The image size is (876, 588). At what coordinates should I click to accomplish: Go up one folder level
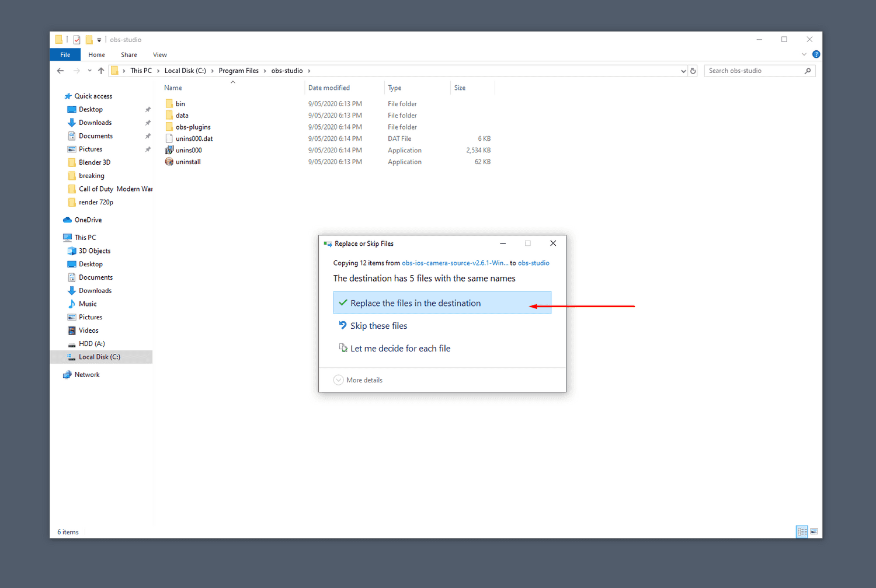101,71
